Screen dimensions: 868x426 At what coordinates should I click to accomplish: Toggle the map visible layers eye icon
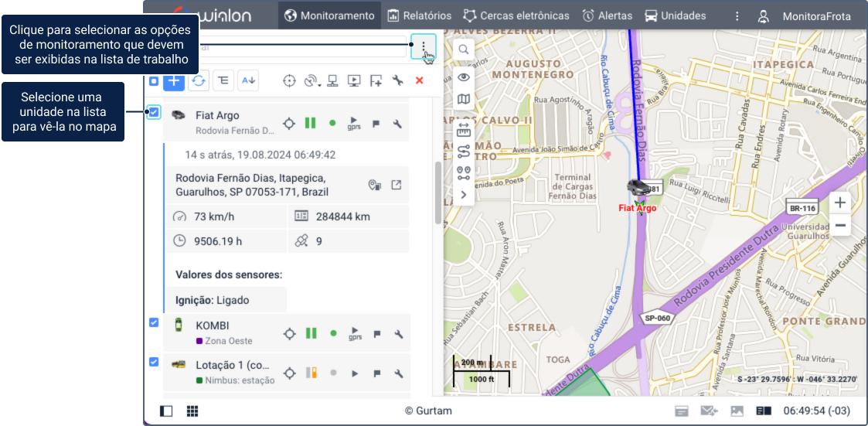tap(463, 77)
